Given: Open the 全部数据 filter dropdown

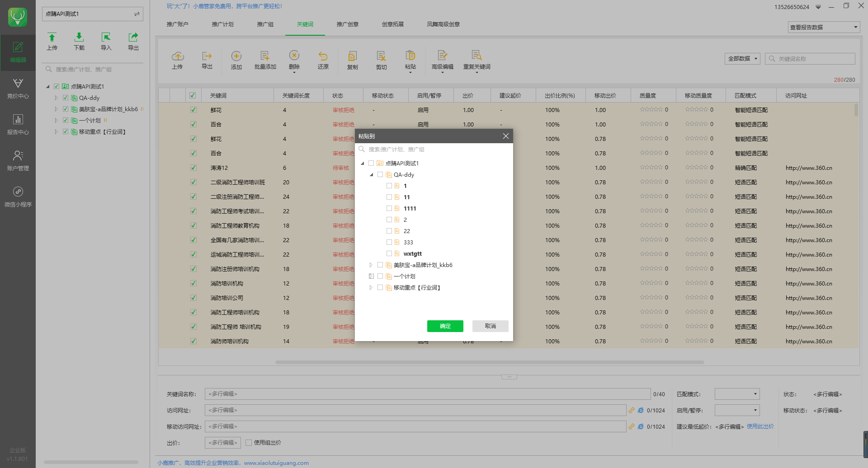Looking at the screenshot, I should (742, 59).
